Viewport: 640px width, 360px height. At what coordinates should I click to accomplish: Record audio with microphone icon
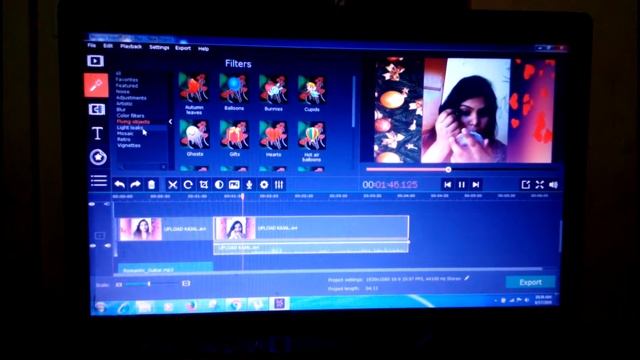[249, 184]
